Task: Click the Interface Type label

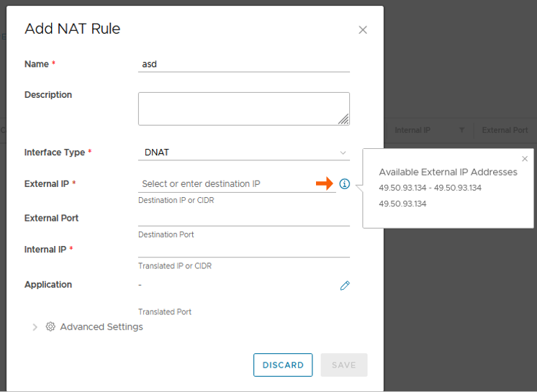Action: tap(55, 152)
